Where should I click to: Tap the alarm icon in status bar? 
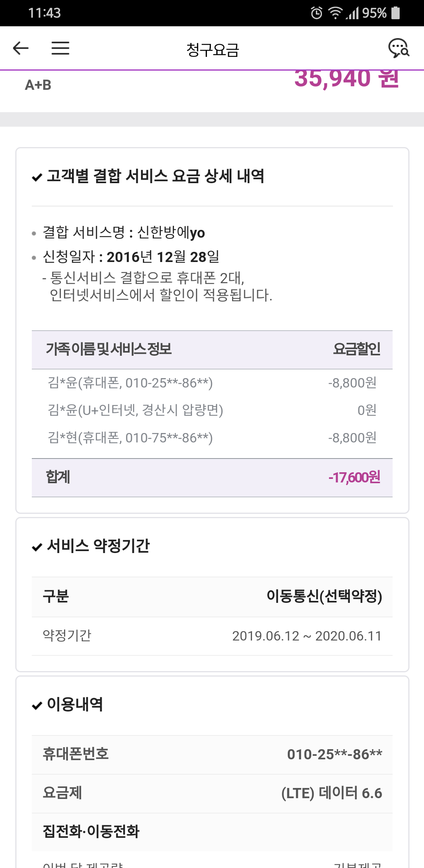coord(316,13)
